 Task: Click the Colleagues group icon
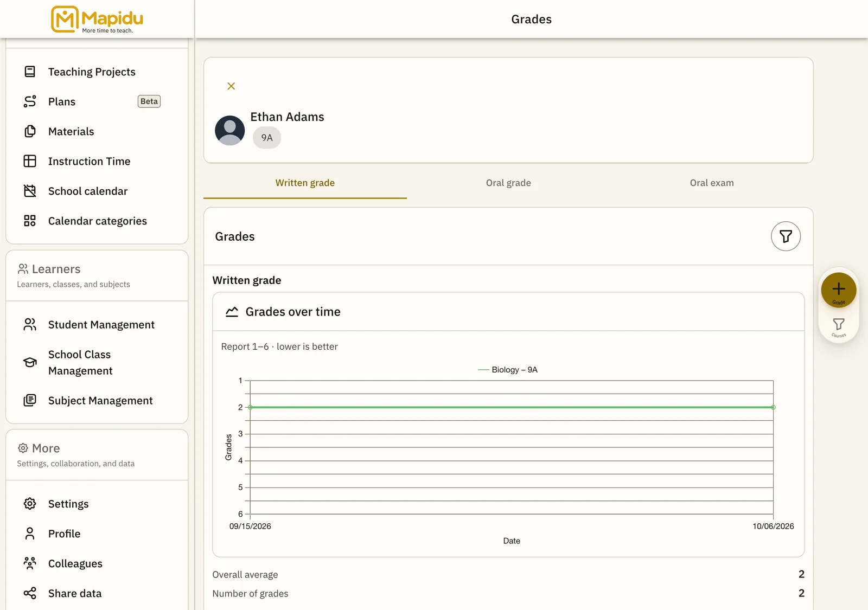(30, 563)
